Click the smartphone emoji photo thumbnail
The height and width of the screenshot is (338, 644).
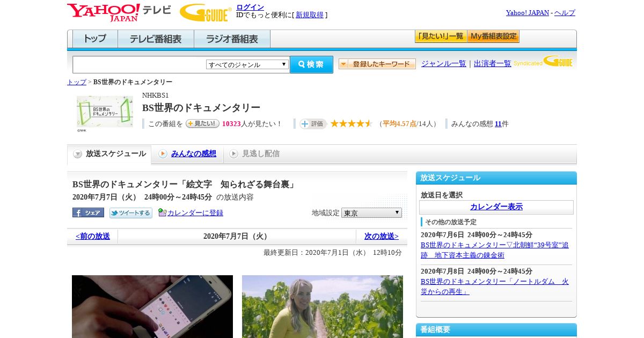tap(152, 306)
